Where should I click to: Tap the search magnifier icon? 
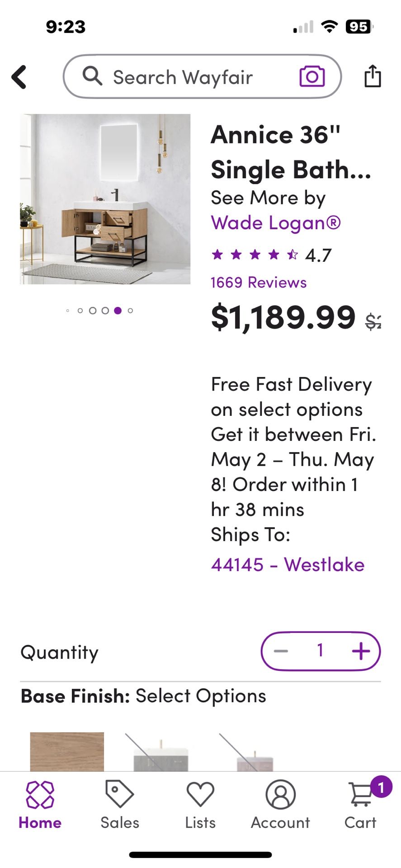coord(92,76)
